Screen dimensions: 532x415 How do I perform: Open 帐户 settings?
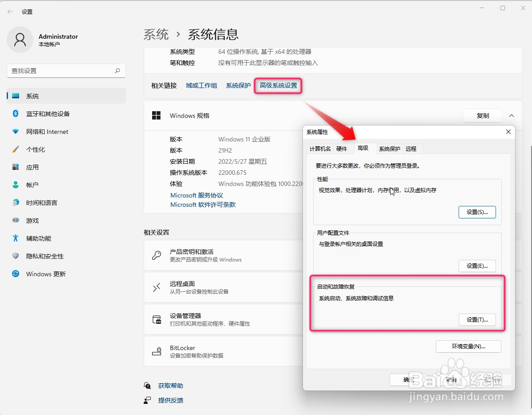(66, 185)
